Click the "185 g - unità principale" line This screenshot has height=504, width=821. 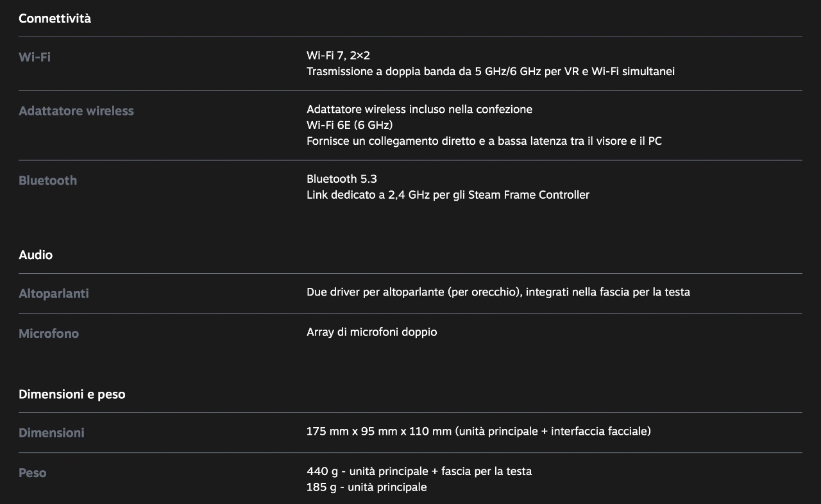pos(366,487)
